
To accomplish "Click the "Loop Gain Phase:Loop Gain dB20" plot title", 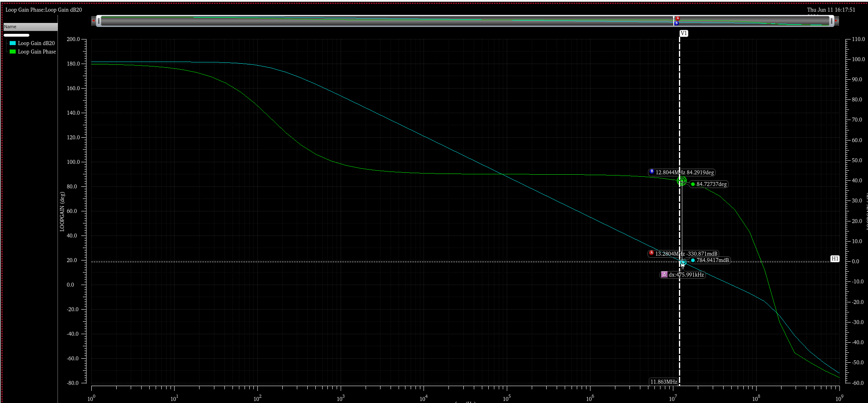I will [44, 10].
